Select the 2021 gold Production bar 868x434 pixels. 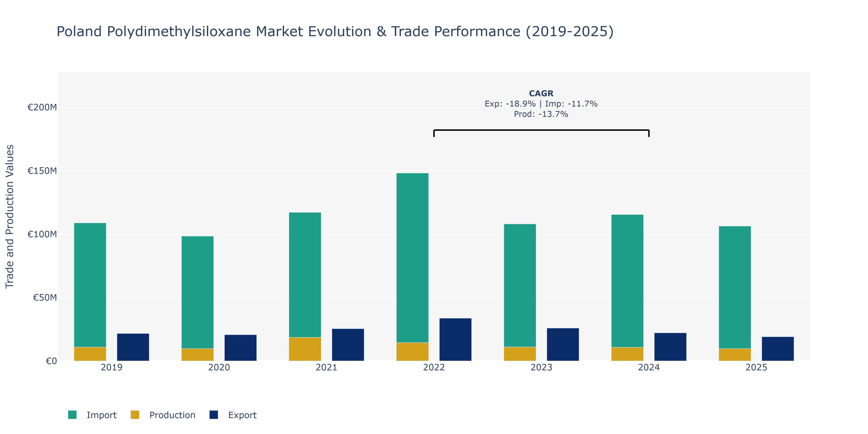pos(305,349)
